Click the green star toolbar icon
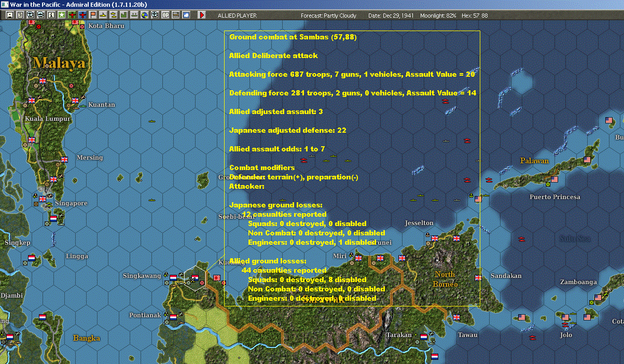Screen dimensions: 624x364 pyautogui.click(x=62, y=16)
